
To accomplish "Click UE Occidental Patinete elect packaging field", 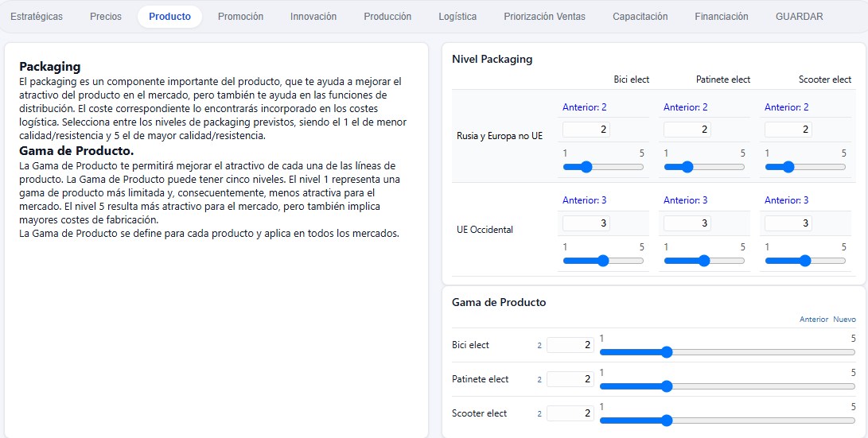I will coord(687,223).
